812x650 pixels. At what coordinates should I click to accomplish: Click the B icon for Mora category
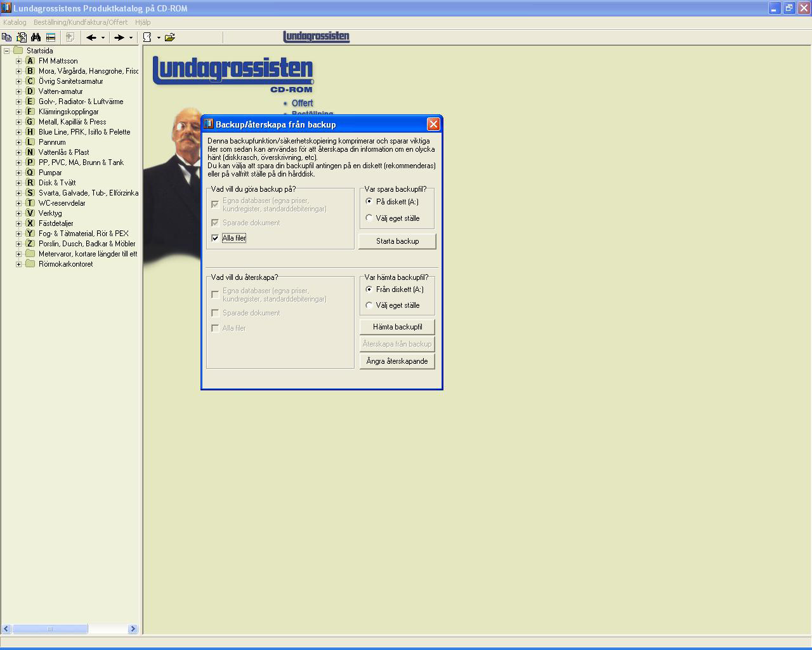coord(30,71)
